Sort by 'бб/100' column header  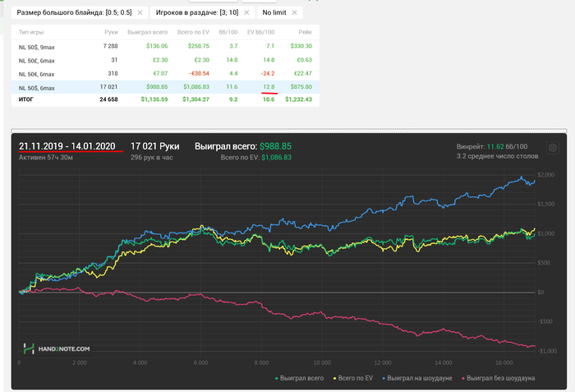point(228,32)
